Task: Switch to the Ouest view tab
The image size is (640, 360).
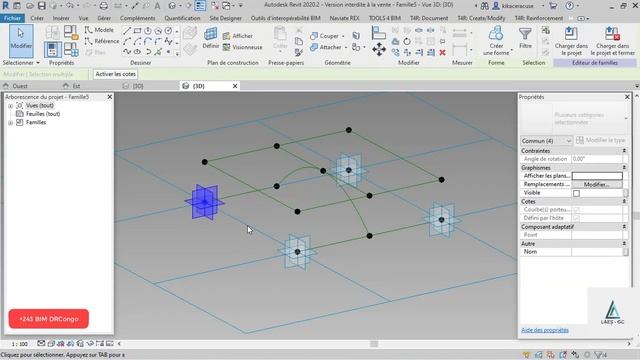Action: (x=20, y=86)
